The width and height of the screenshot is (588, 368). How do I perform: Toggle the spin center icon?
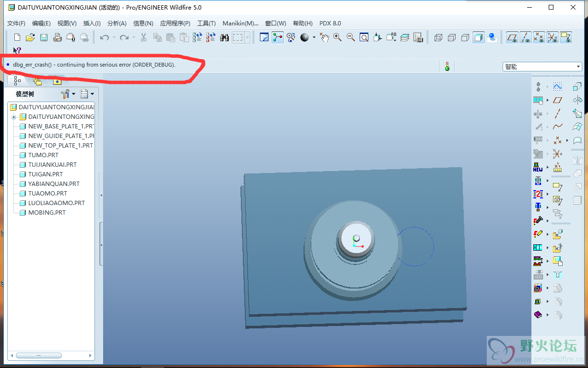[x=278, y=37]
